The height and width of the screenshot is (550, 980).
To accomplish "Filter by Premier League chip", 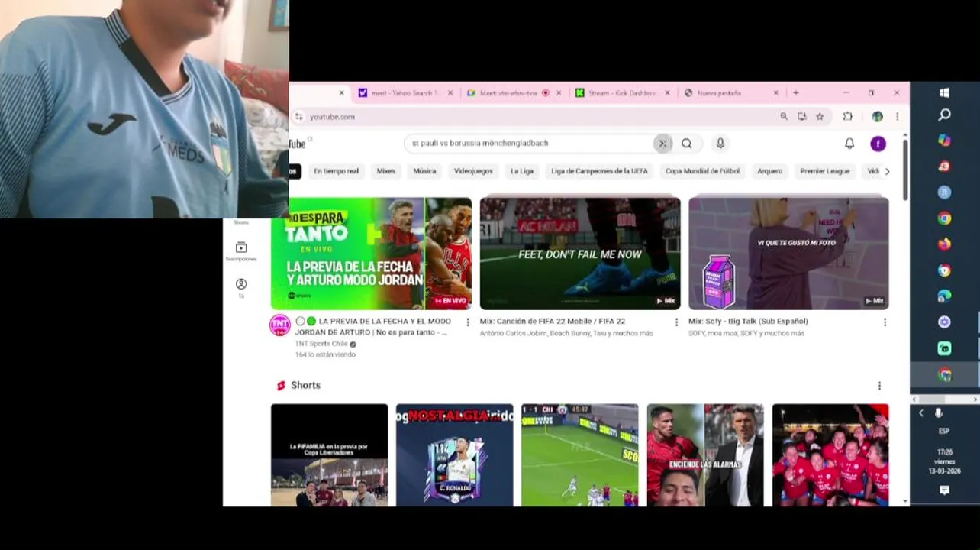I will tap(824, 171).
